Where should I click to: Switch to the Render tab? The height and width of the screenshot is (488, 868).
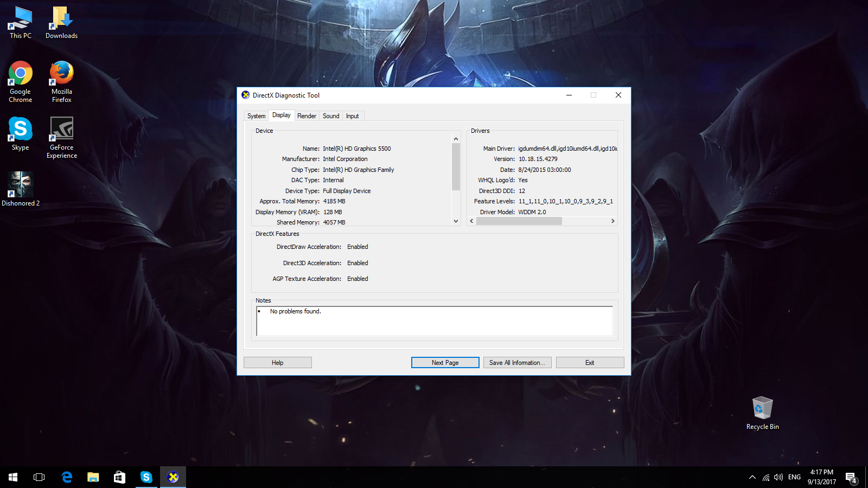pos(307,116)
